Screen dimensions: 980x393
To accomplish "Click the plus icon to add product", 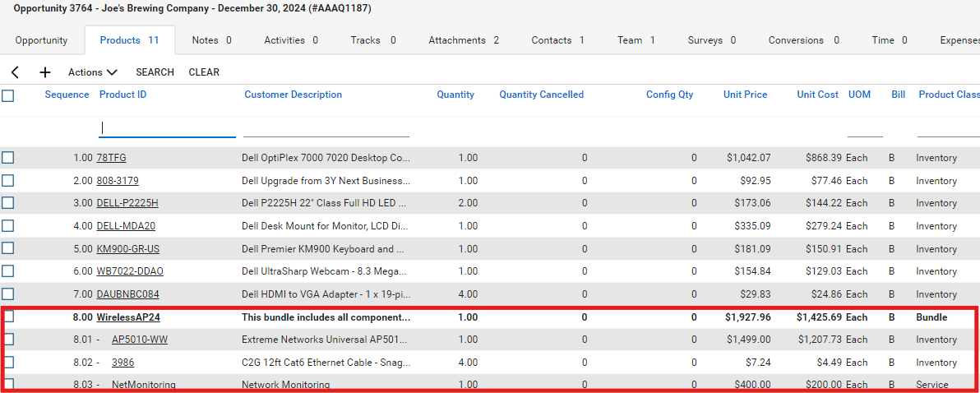I will [45, 72].
